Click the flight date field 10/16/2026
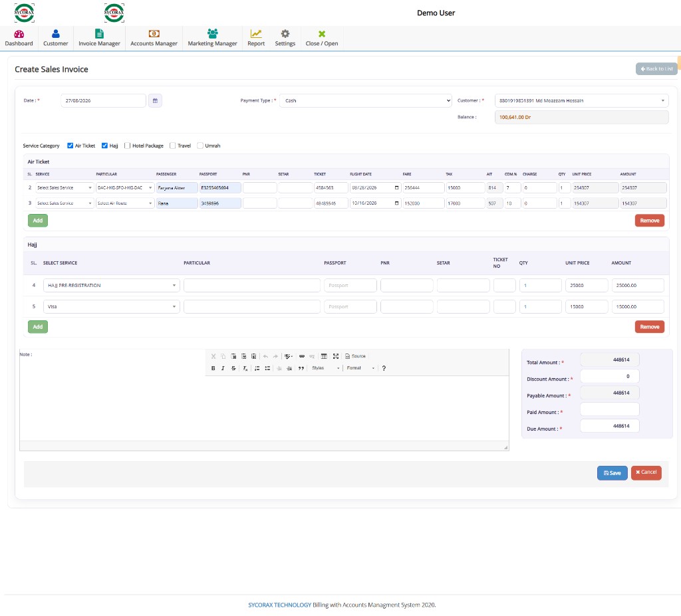 point(375,203)
